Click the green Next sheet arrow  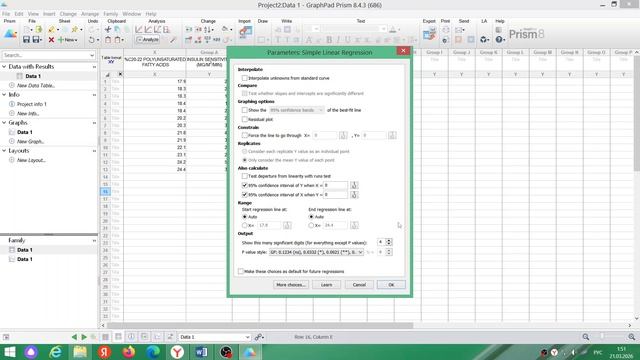84,337
